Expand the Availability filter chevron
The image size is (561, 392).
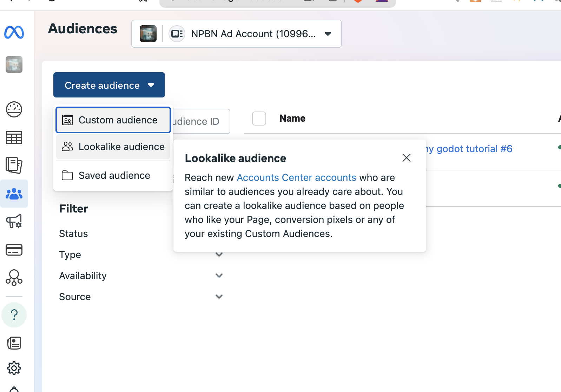click(219, 276)
